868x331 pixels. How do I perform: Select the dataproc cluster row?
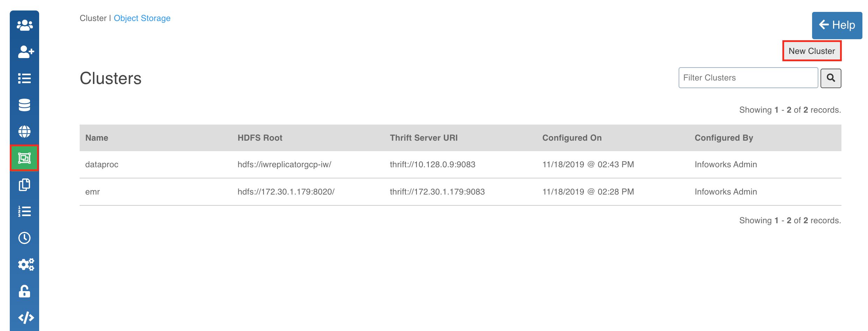click(x=460, y=164)
